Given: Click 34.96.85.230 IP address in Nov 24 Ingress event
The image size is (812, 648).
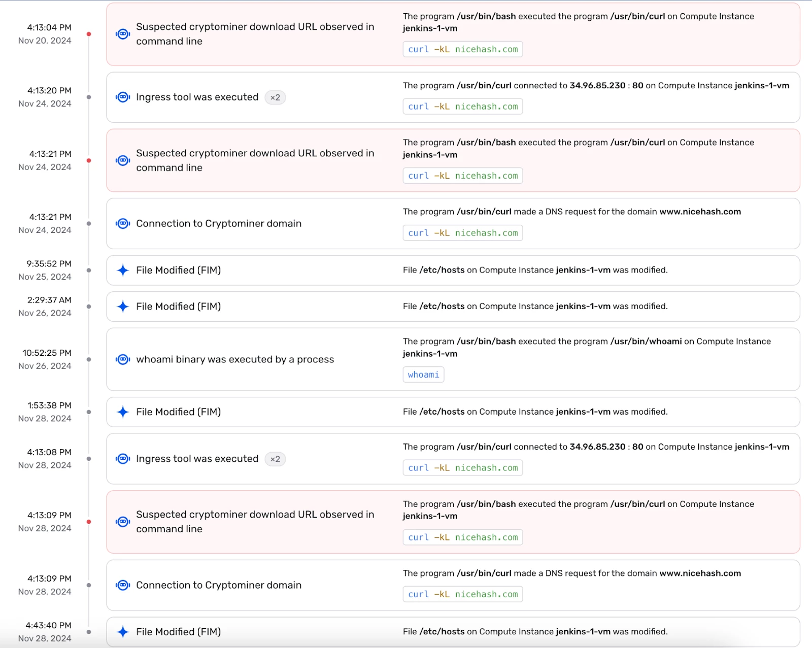Looking at the screenshot, I should coord(597,86).
